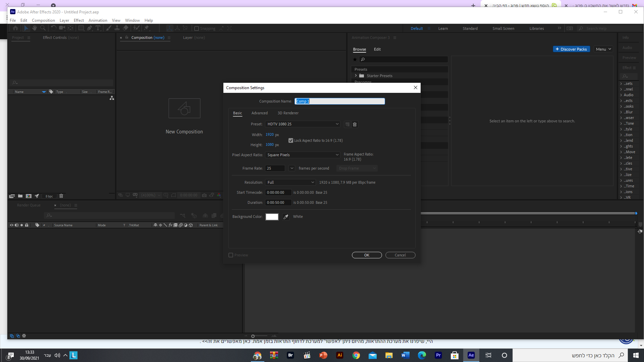Click the white Background Color swatch
Viewport: 644px width, 362px height.
pyautogui.click(x=272, y=217)
